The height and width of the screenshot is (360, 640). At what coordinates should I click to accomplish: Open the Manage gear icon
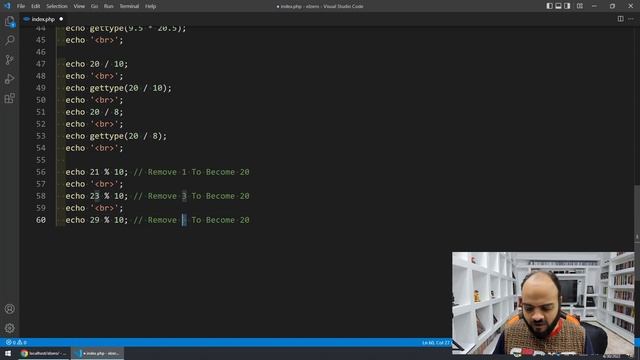[9, 328]
